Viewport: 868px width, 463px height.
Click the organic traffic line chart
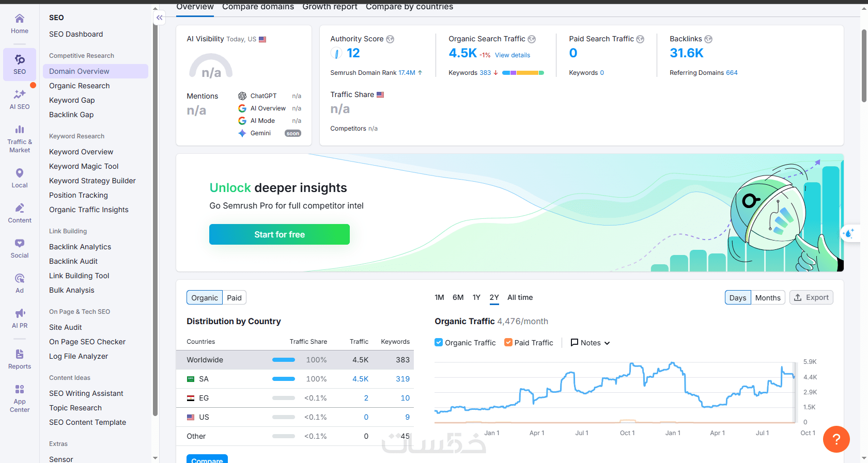coord(615,392)
